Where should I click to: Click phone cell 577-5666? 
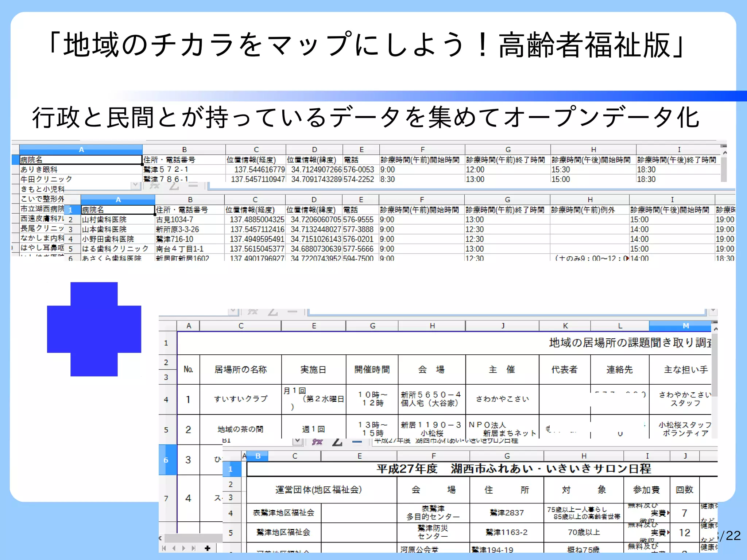[x=360, y=249]
